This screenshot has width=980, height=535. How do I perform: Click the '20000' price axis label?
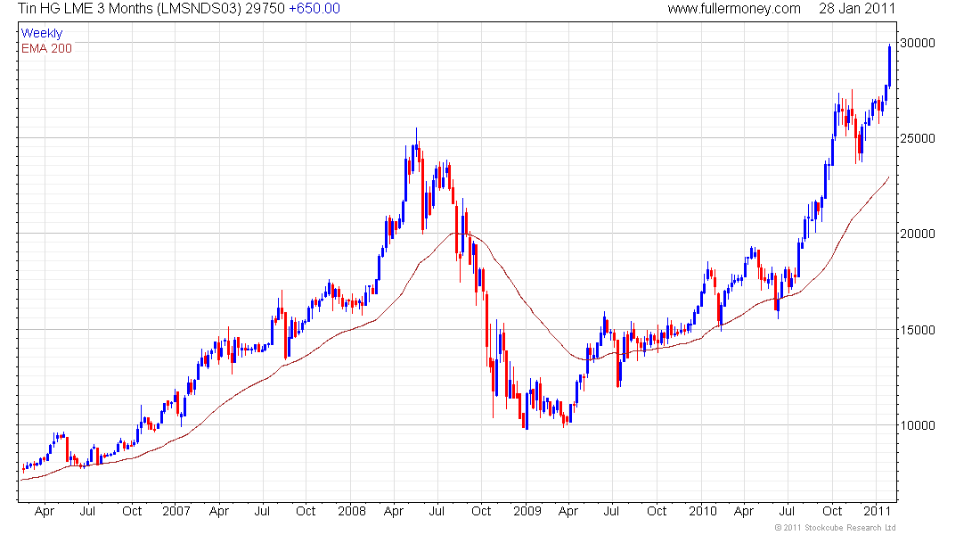(918, 234)
